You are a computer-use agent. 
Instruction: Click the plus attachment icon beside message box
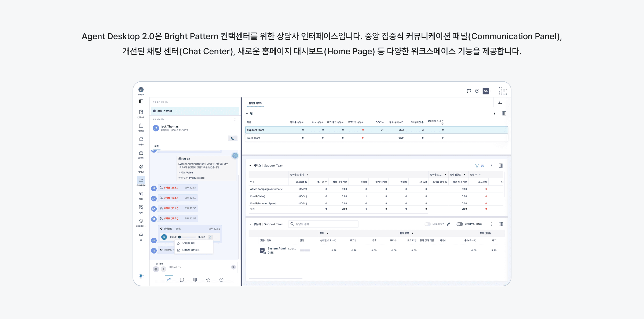163,269
